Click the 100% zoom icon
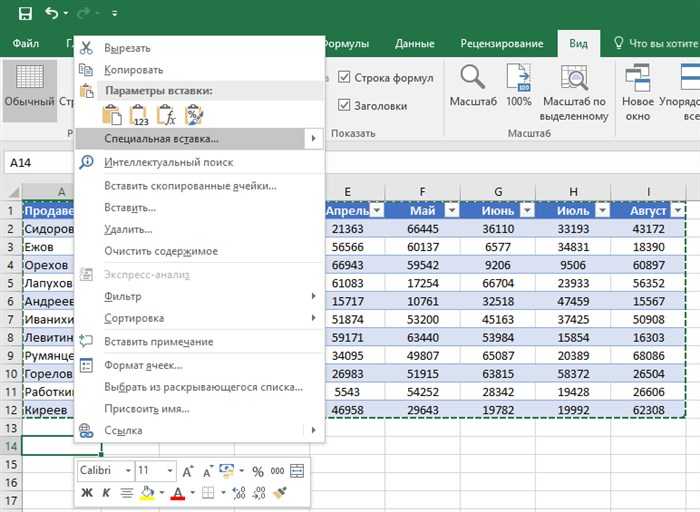 [x=518, y=78]
